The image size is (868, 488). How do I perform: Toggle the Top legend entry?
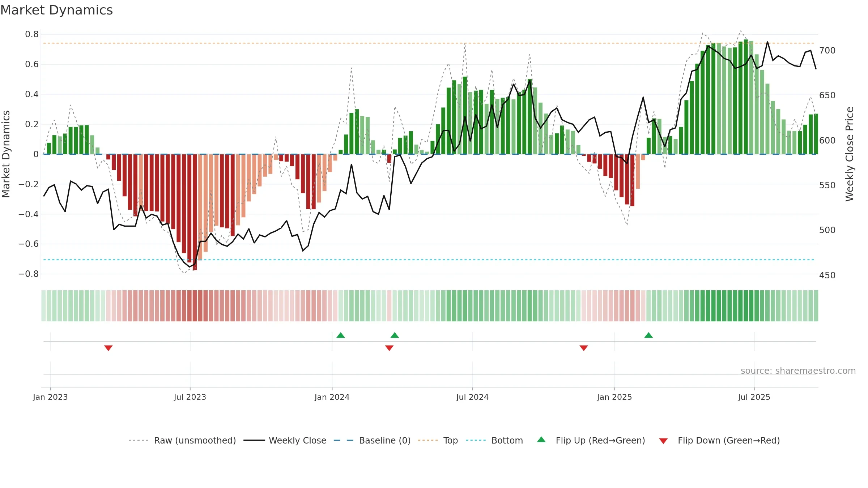point(438,440)
